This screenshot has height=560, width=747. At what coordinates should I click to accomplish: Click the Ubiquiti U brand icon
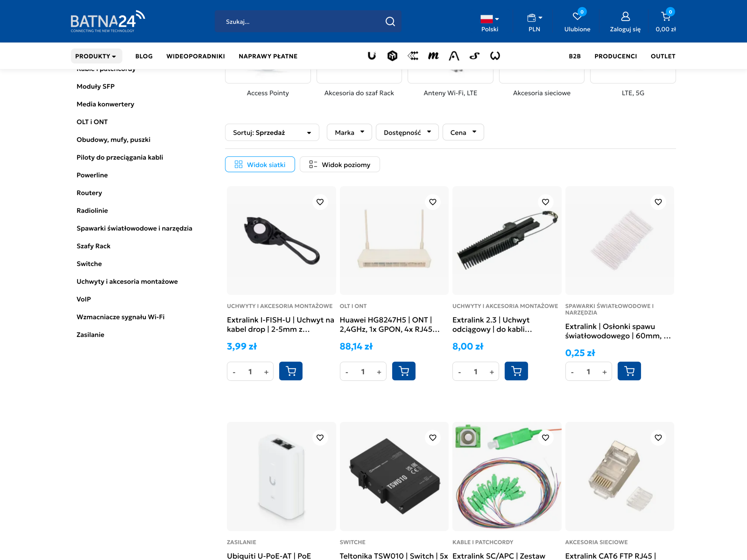(372, 56)
